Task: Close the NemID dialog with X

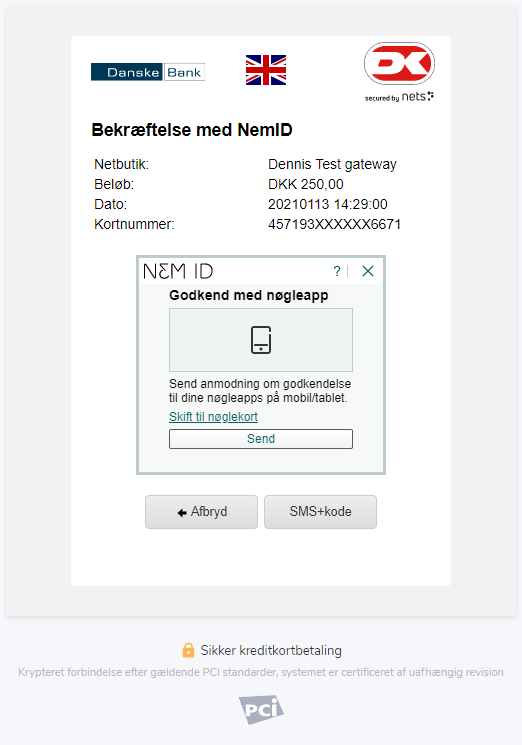Action: tap(368, 271)
